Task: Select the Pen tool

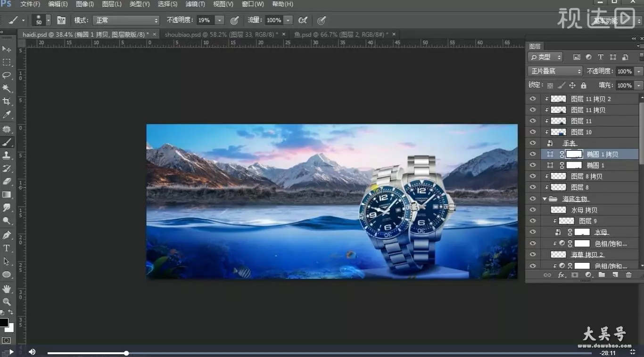Action: pos(7,235)
